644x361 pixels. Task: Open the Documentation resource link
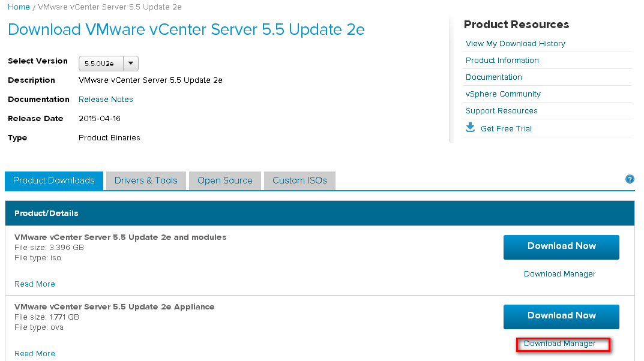[494, 77]
